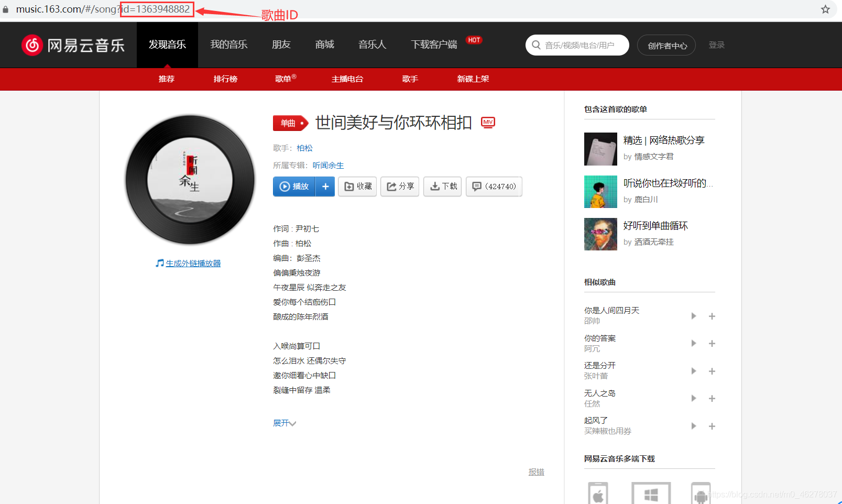Play similar song 起风了
Screen dimensions: 842x504
coord(693,426)
